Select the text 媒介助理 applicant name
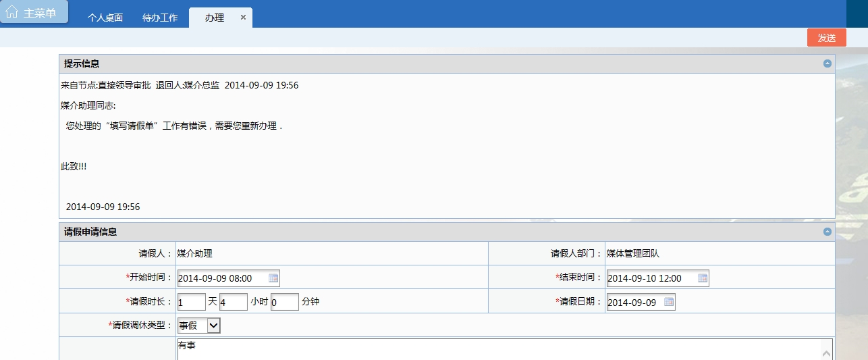The image size is (868, 360). click(x=194, y=253)
